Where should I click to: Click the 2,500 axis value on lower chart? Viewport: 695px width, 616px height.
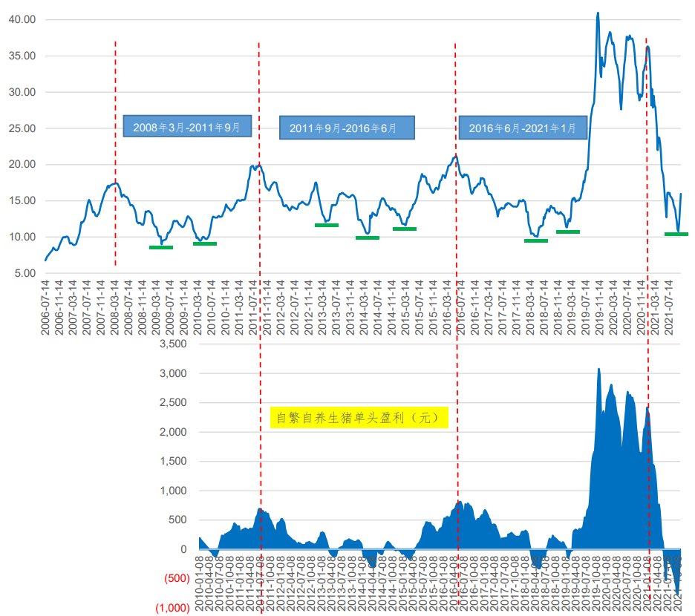coord(173,402)
